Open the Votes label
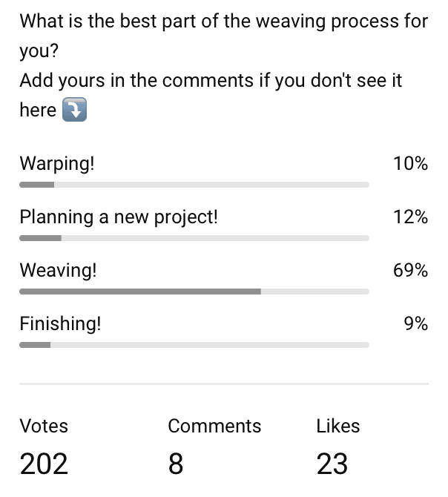Viewport: 448px width, 497px height. point(44,426)
